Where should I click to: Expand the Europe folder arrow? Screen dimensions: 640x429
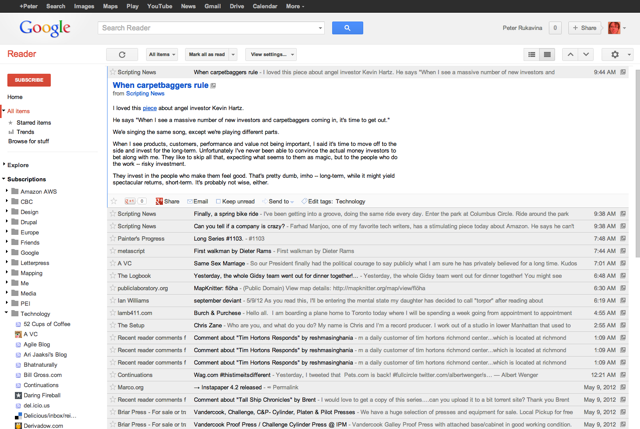tap(7, 232)
